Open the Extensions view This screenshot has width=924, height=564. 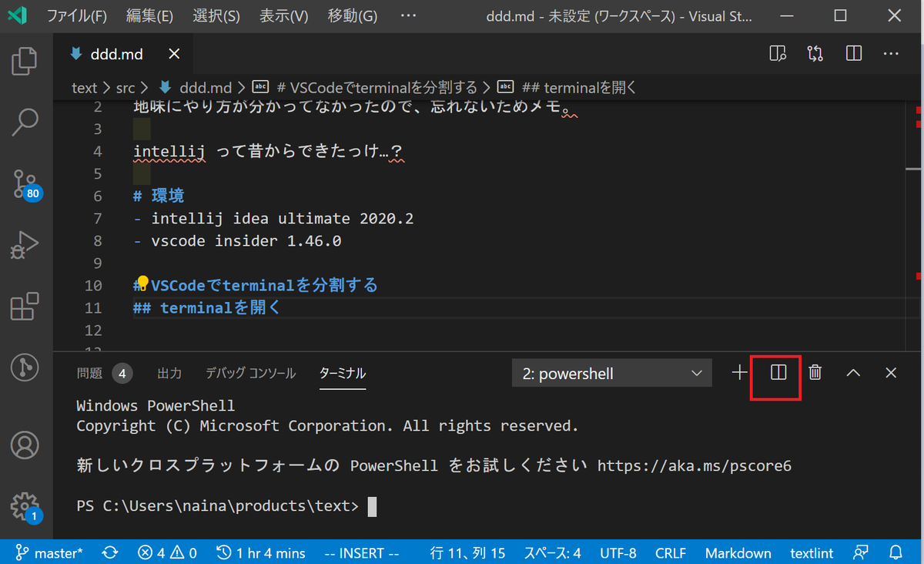click(25, 306)
